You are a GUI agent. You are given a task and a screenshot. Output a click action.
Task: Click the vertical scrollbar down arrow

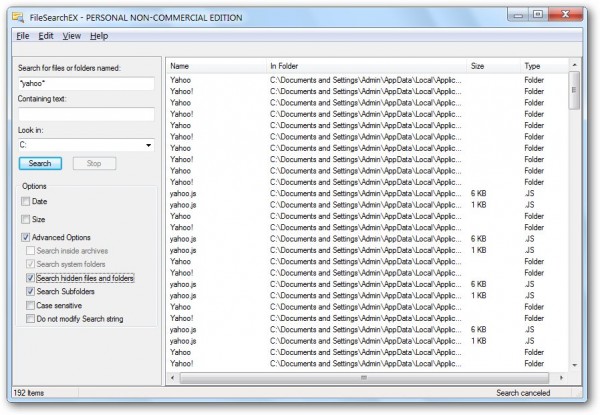(x=574, y=365)
